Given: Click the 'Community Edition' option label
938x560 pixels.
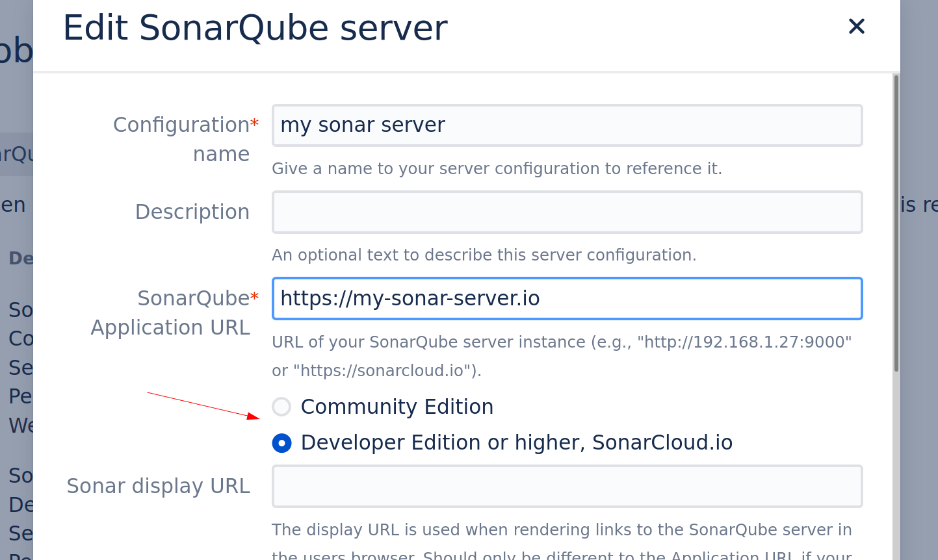Looking at the screenshot, I should pyautogui.click(x=397, y=407).
